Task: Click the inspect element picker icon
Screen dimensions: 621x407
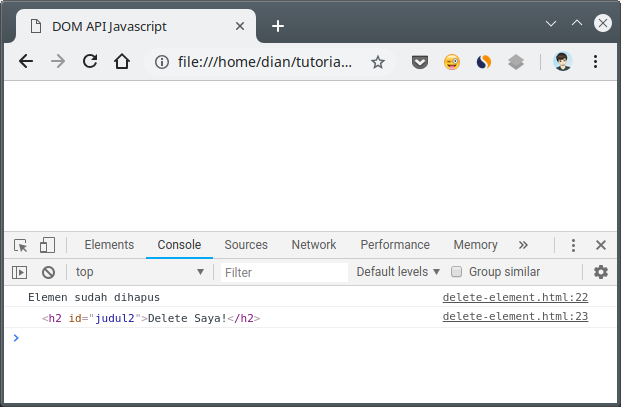Action: 20,245
